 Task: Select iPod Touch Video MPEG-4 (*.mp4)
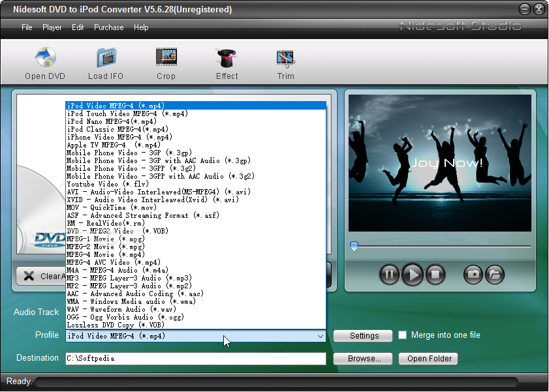[x=196, y=113]
